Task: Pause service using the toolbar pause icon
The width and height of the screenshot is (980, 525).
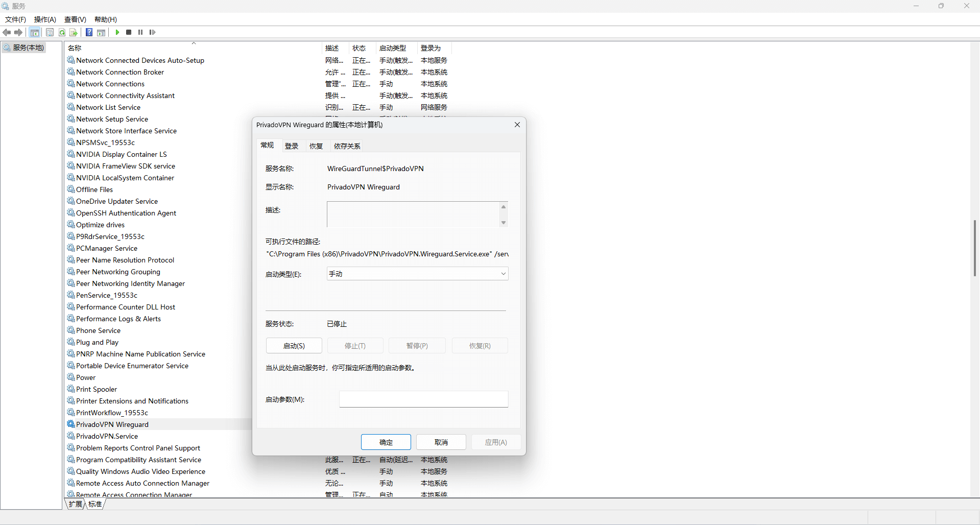Action: pyautogui.click(x=140, y=32)
